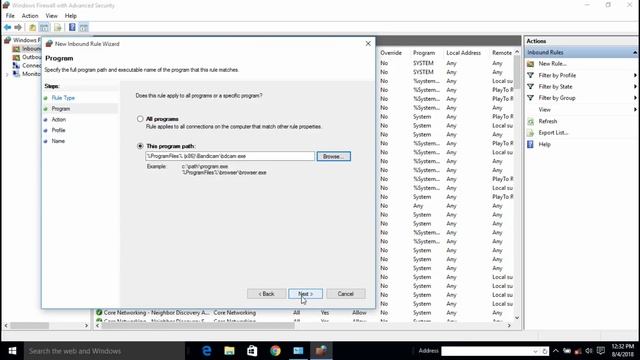Click the Back arrow toolbar icon
The width and height of the screenshot is (640, 360).
tap(7, 27)
